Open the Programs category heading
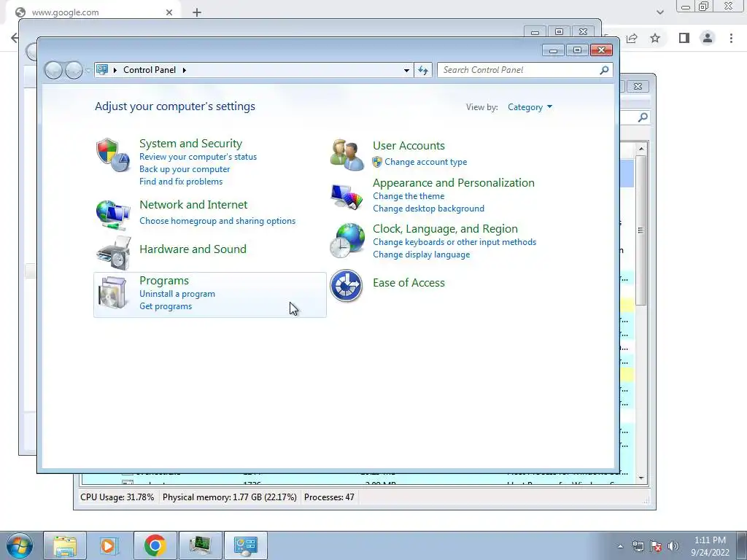 (x=164, y=281)
